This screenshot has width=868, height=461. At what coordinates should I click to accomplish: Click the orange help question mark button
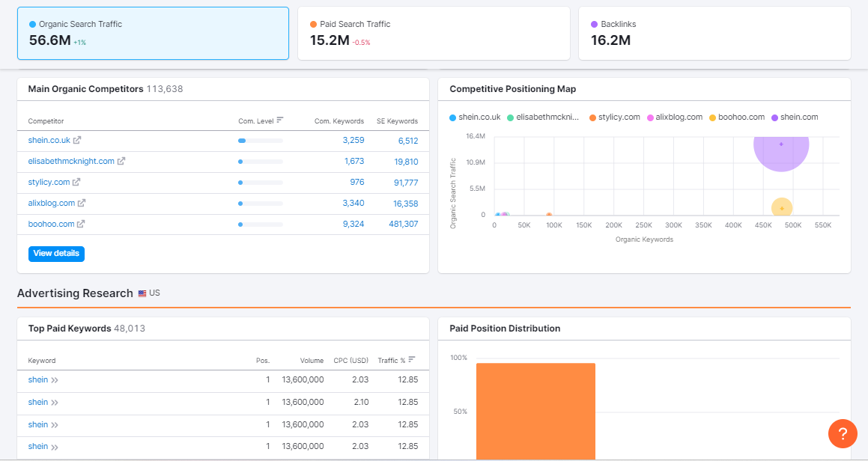click(843, 433)
